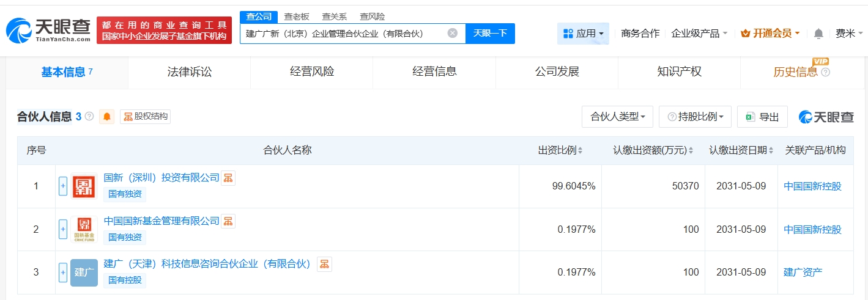Image resolution: width=868 pixels, height=300 pixels.
Task: Open the notification bell in the top bar
Action: [818, 34]
